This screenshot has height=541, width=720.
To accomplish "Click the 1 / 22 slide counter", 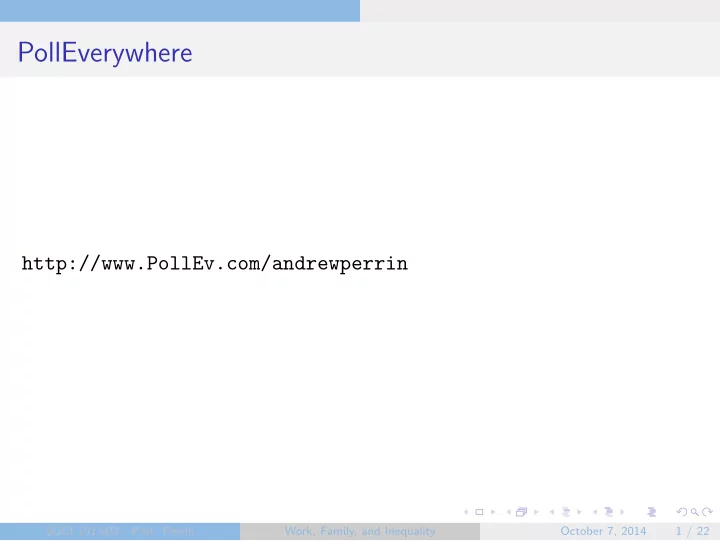I will pos(692,531).
